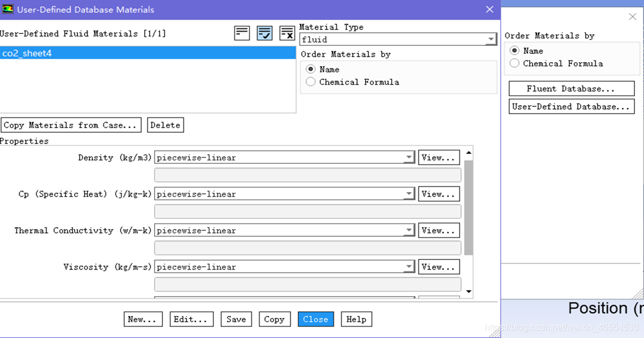Close the background materials panel

click(x=632, y=17)
